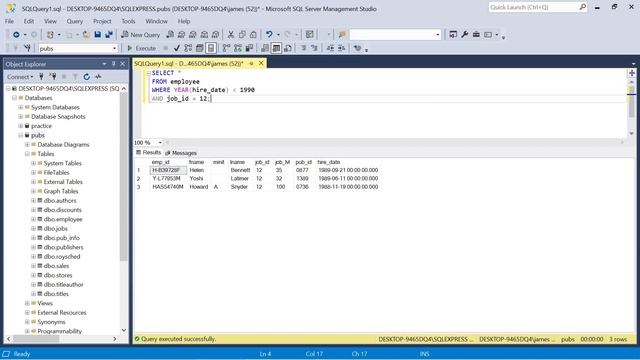The height and width of the screenshot is (360, 640).
Task: Open the empty Find combo box dropdown
Action: pyautogui.click(x=438, y=35)
